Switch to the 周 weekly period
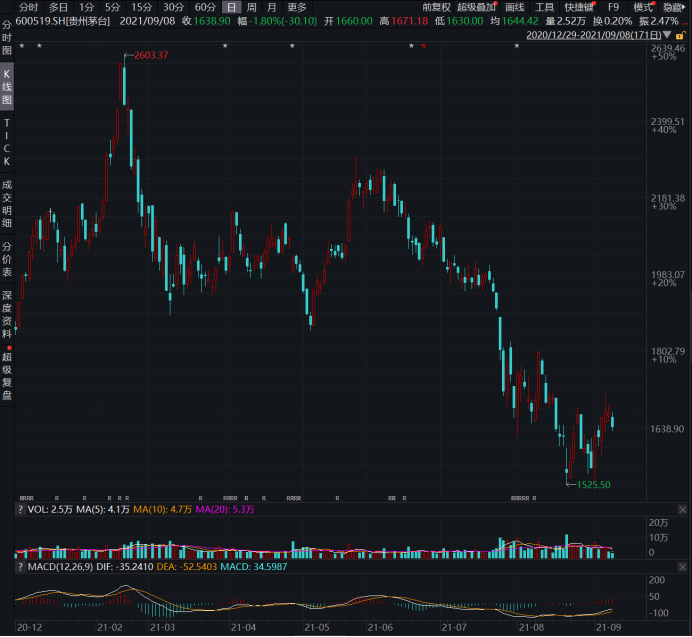This screenshot has height=637, width=692. 252,7
